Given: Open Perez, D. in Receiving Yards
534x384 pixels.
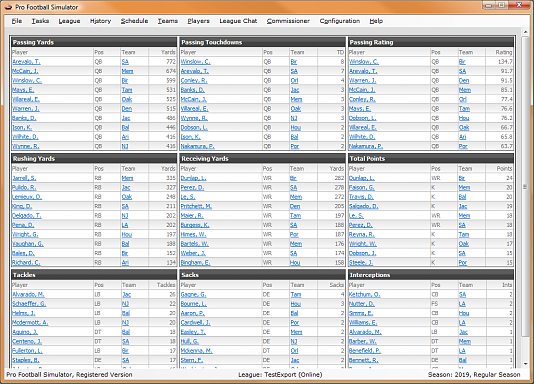Looking at the screenshot, I should click(192, 188).
